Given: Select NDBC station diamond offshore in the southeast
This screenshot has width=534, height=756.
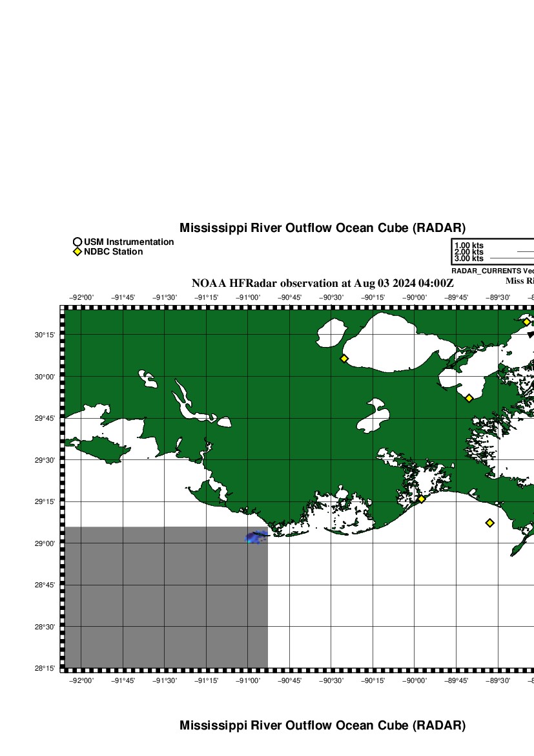Looking at the screenshot, I should [x=490, y=523].
